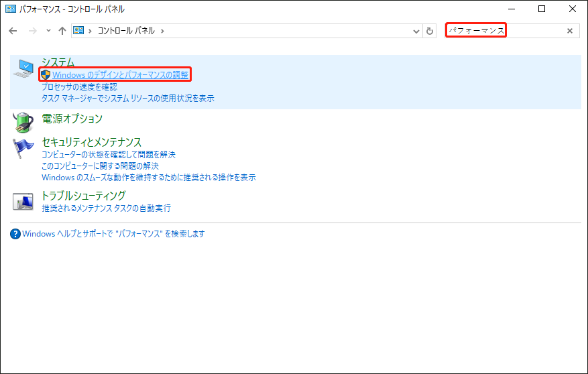
Task: Click the コントロール パネル breadcrumb
Action: pos(126,31)
